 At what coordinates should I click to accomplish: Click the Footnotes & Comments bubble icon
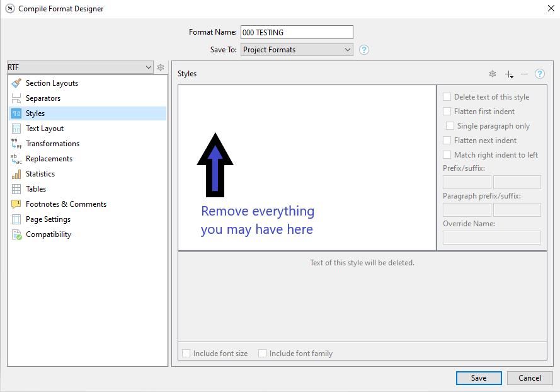click(16, 204)
